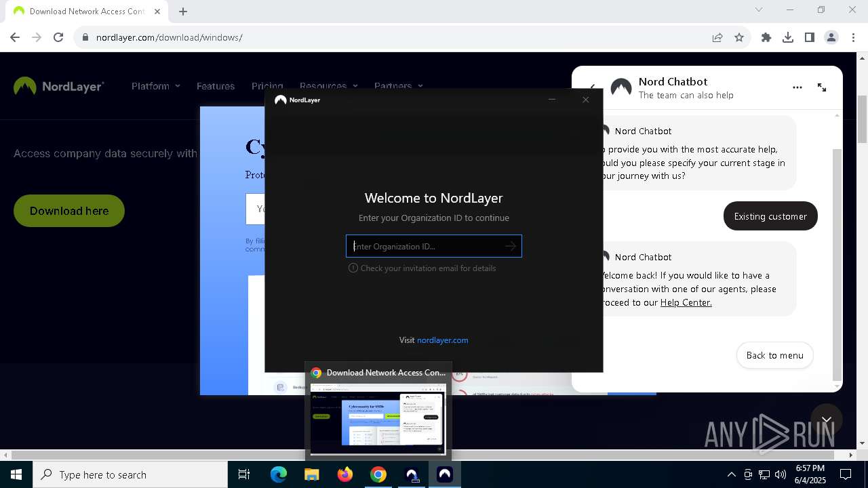Expand the Nord Chatbot window to fullscreen
Image resolution: width=868 pixels, height=488 pixels.
[822, 87]
